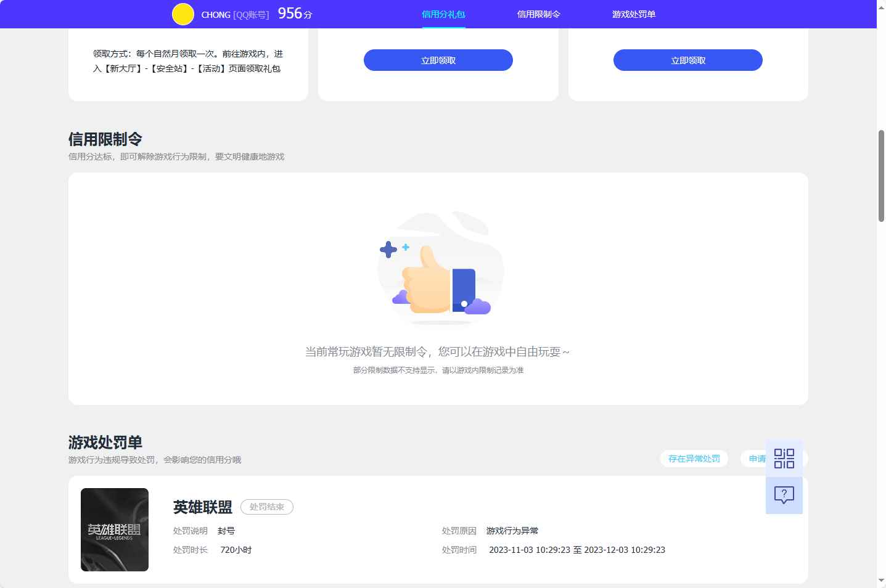Click the 信用分达标 subtitle text

coord(176,157)
